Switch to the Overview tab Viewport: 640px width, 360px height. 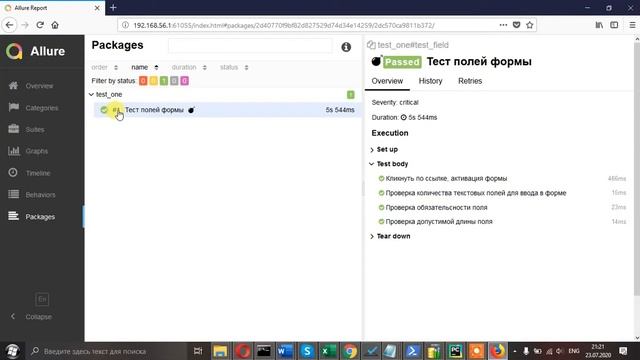387,81
